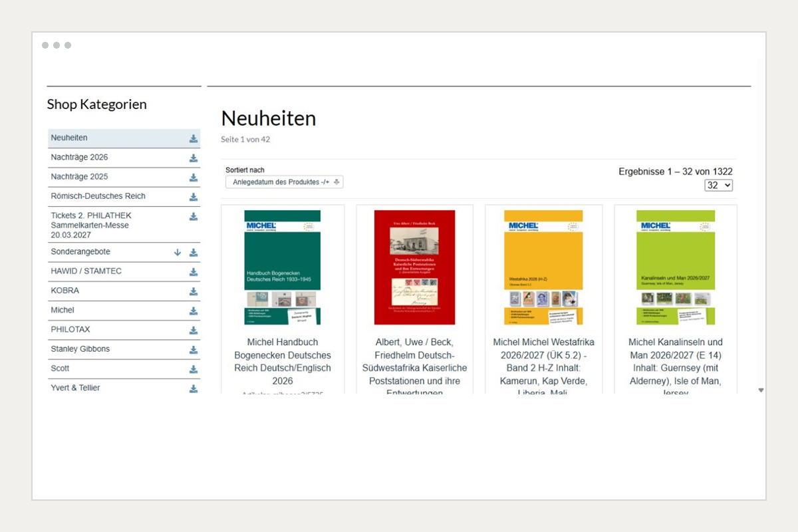Open the Nachträge 2026 category
Image resolution: width=798 pixels, height=532 pixels.
(79, 157)
